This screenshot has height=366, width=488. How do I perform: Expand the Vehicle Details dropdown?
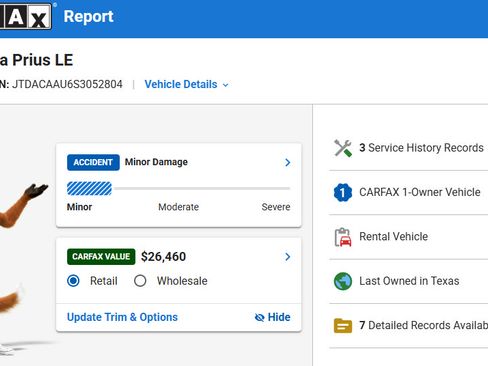pos(186,84)
